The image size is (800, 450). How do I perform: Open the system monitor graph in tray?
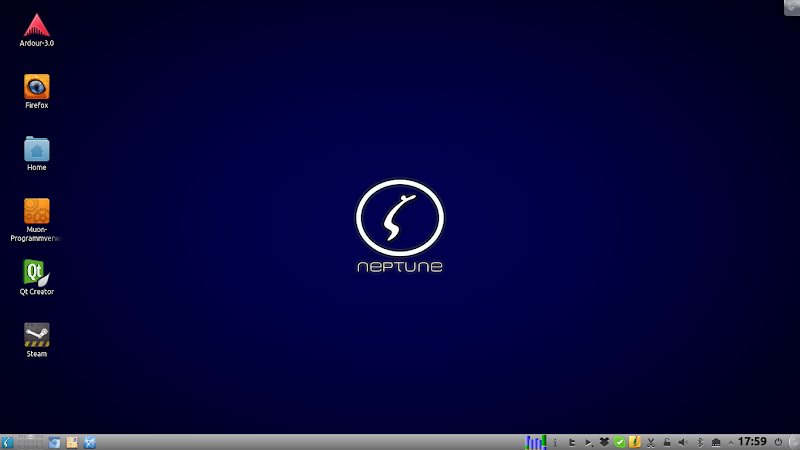tap(536, 441)
